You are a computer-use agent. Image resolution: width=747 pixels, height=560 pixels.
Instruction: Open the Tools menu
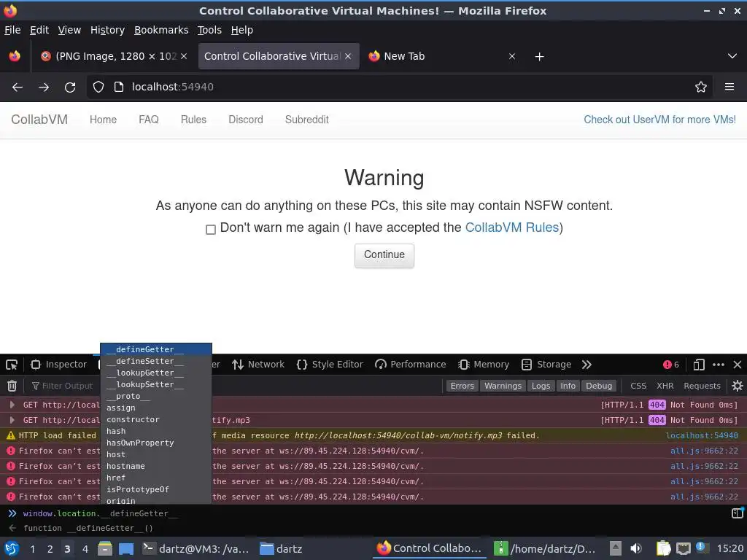click(209, 30)
